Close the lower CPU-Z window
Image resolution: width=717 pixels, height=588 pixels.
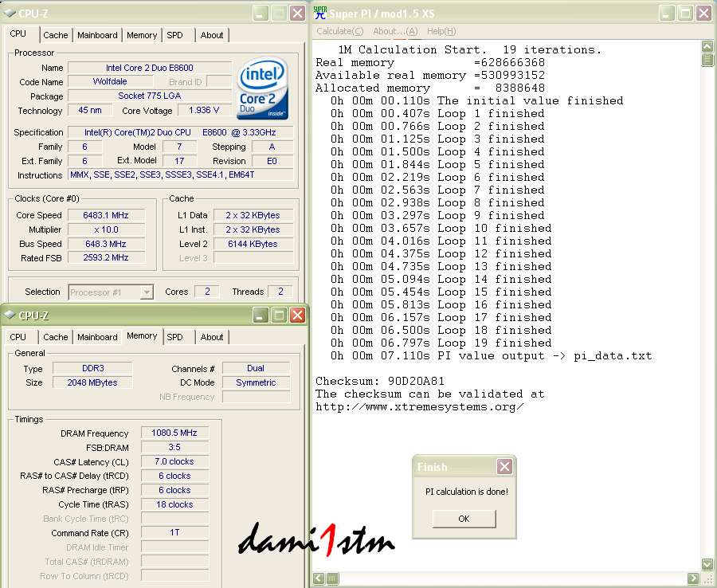[x=298, y=315]
